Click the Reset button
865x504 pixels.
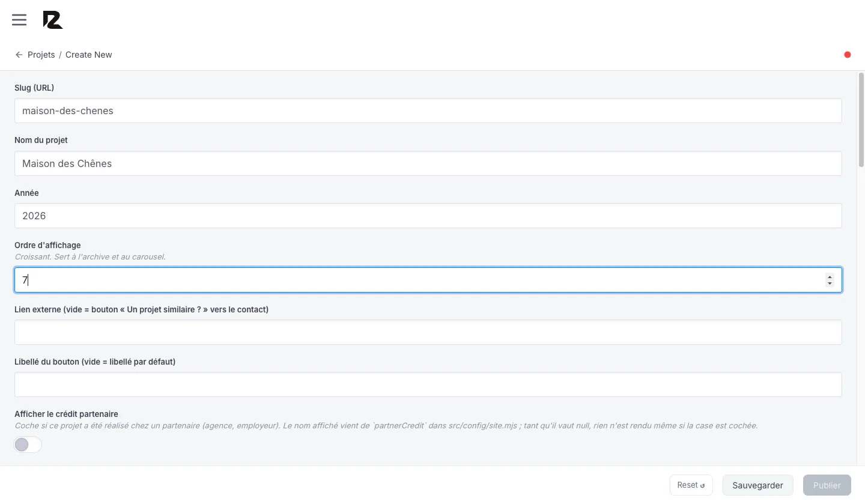pyautogui.click(x=691, y=485)
